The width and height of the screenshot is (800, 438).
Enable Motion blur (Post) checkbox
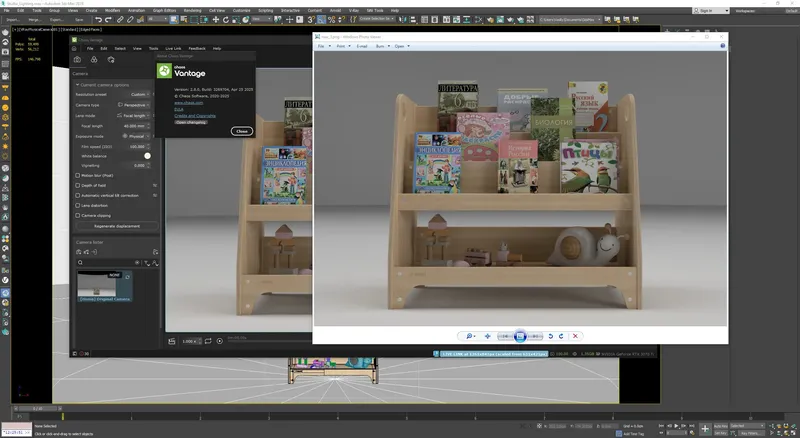pos(79,175)
